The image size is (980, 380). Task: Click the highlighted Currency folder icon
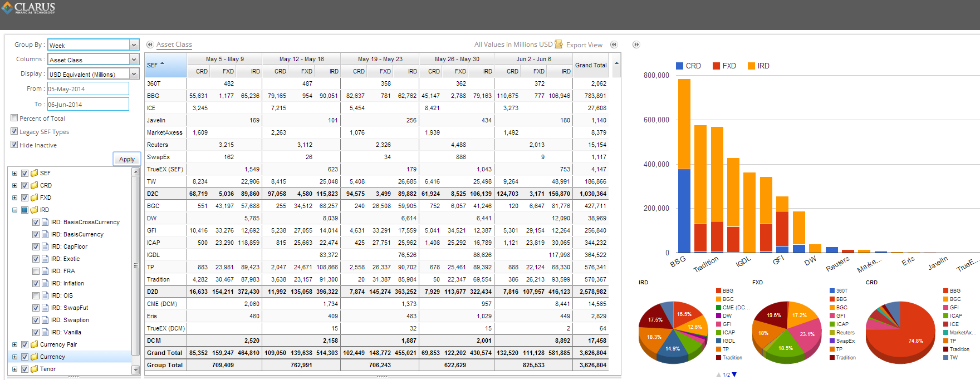[35, 357]
